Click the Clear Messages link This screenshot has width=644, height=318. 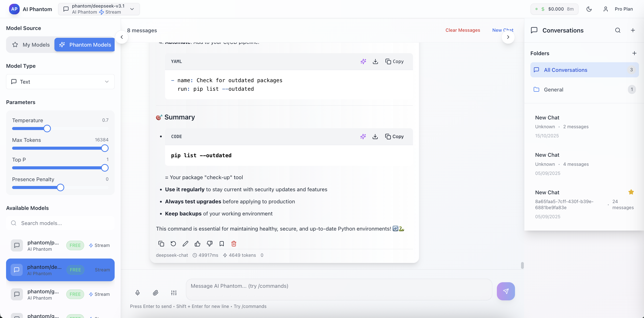(463, 30)
